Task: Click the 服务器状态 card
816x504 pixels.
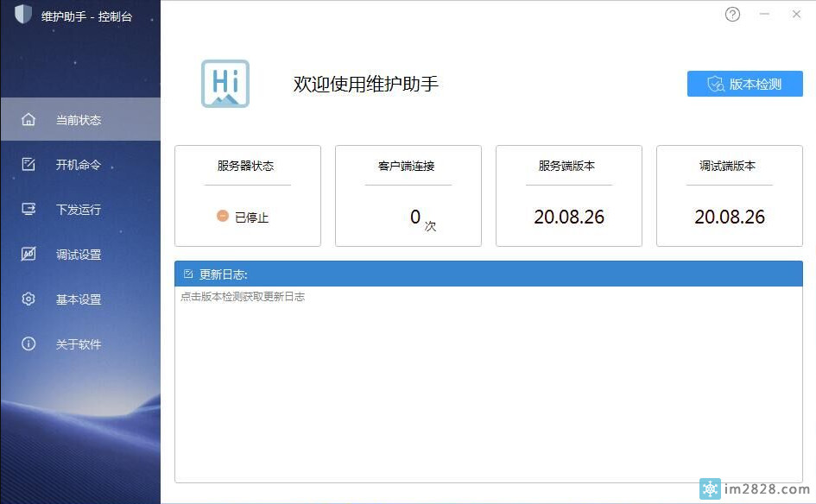Action: (248, 196)
